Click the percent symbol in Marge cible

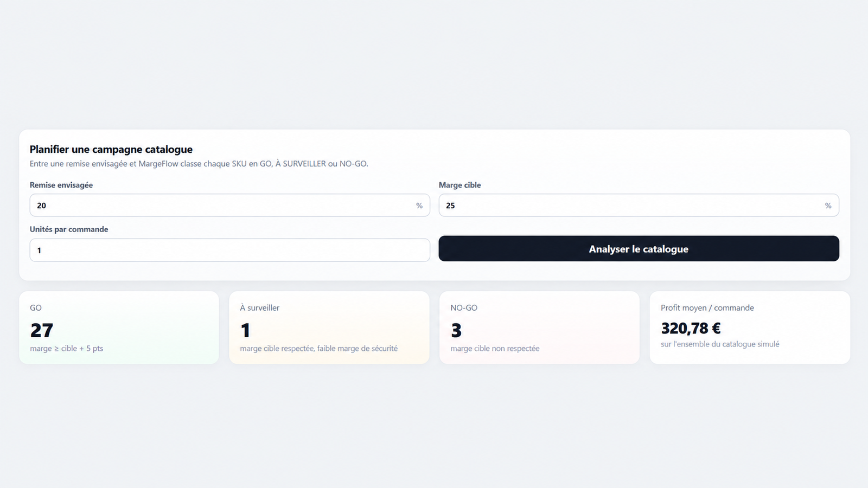click(828, 206)
